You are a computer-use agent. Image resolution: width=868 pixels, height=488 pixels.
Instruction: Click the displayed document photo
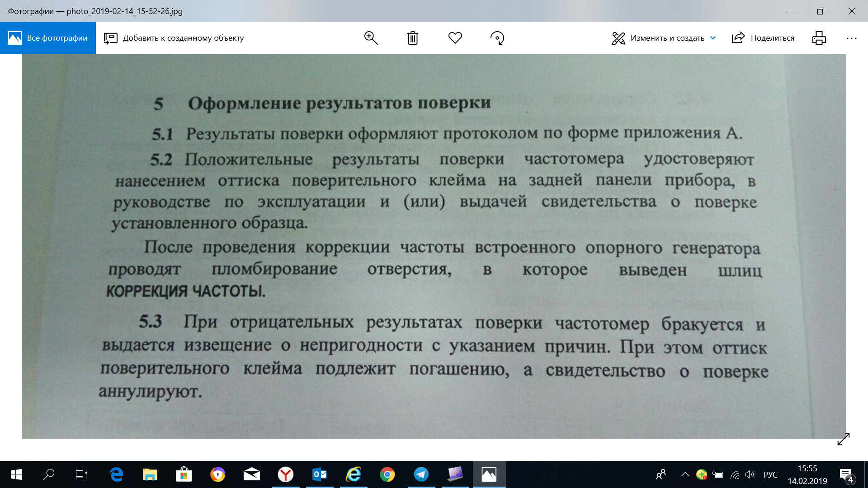tap(434, 246)
